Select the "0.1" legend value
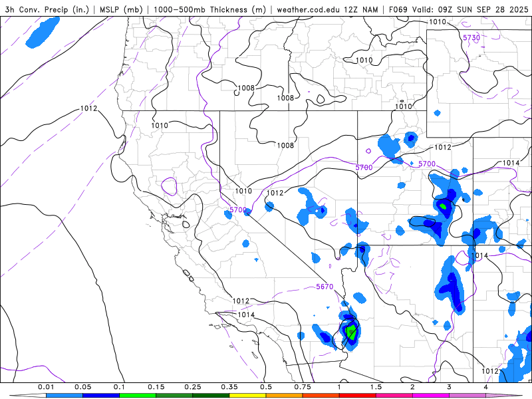The height and width of the screenshot is (399, 532). [120, 387]
